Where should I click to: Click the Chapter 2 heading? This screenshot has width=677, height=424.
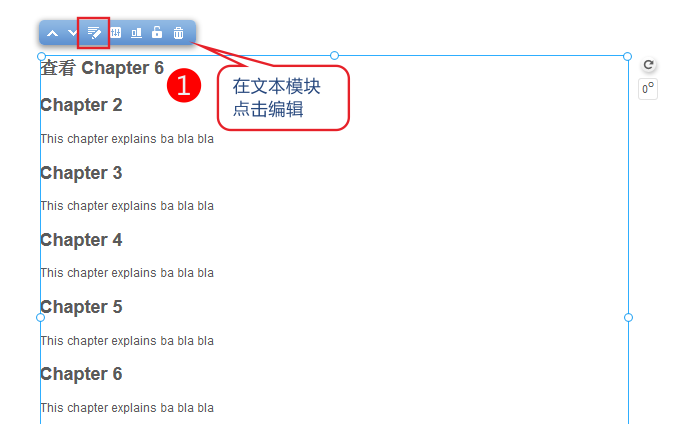pos(81,105)
